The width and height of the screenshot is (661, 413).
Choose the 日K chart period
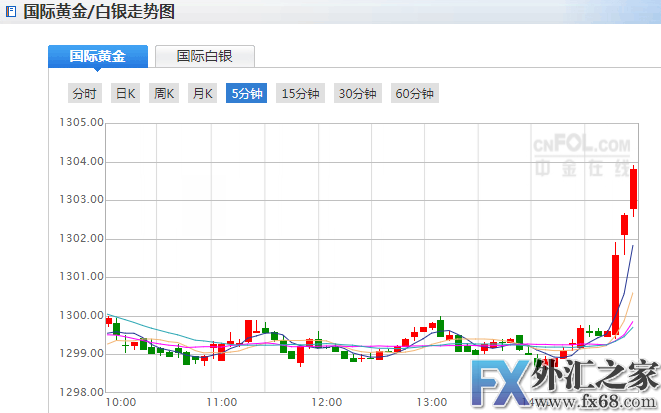(125, 93)
